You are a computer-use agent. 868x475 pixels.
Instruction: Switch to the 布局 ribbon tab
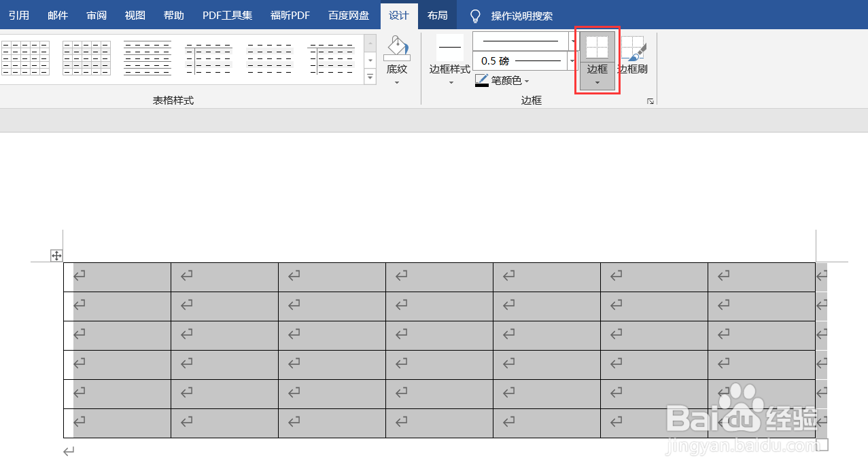pyautogui.click(x=437, y=15)
